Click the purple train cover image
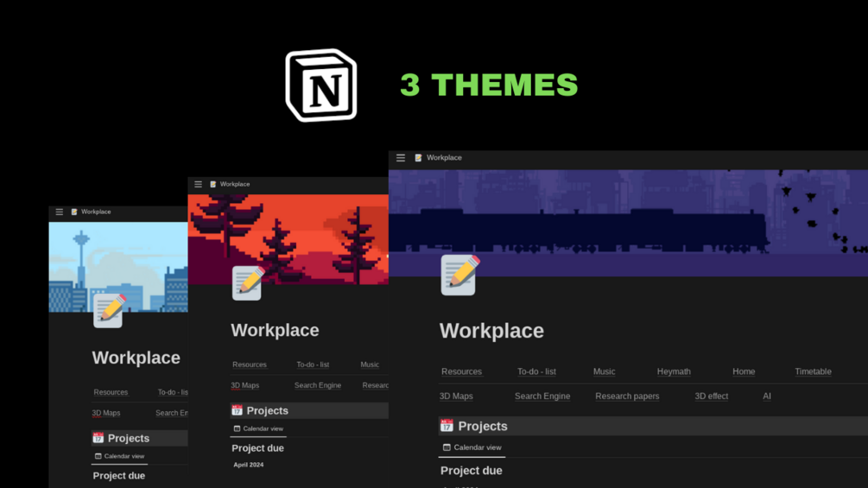 tap(628, 223)
